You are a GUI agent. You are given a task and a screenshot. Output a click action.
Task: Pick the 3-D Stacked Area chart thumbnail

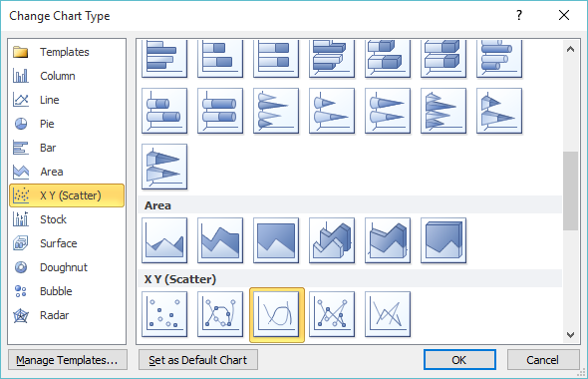[388, 240]
